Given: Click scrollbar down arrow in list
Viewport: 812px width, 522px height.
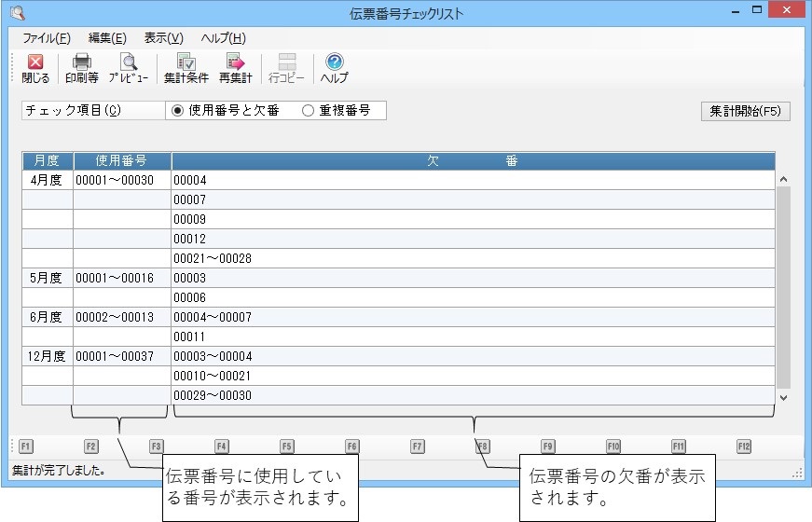Looking at the screenshot, I should [x=783, y=396].
